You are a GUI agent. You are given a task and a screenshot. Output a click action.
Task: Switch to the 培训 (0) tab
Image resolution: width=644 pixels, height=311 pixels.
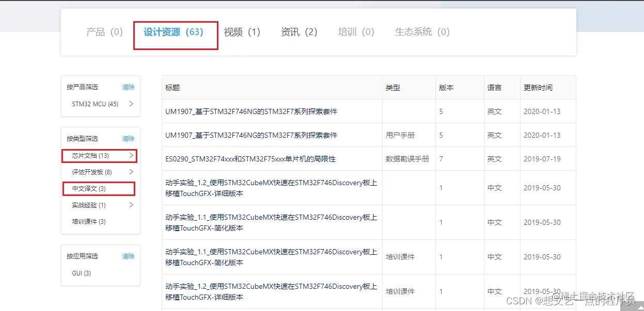coord(356,32)
